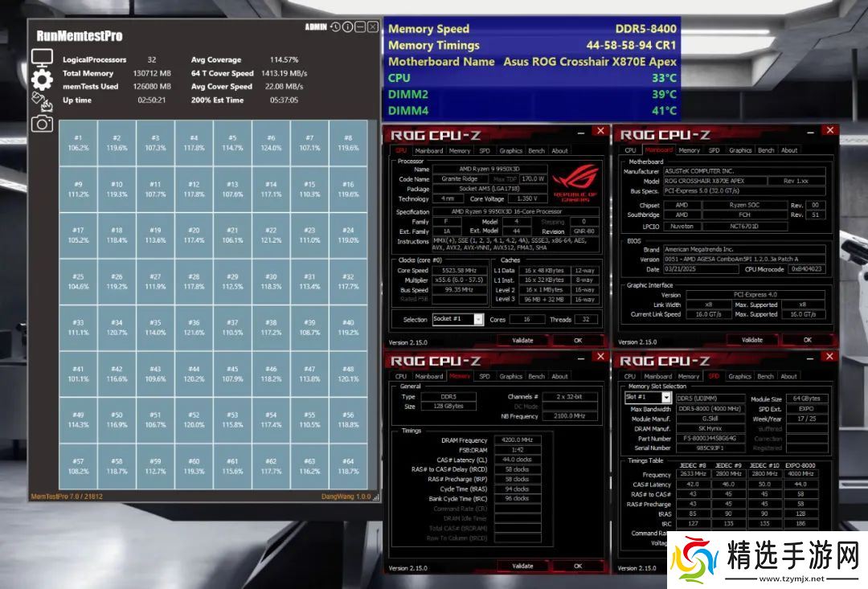Click the history clock icon next to ADMIN
Screen dimensions: 868x589
point(335,27)
